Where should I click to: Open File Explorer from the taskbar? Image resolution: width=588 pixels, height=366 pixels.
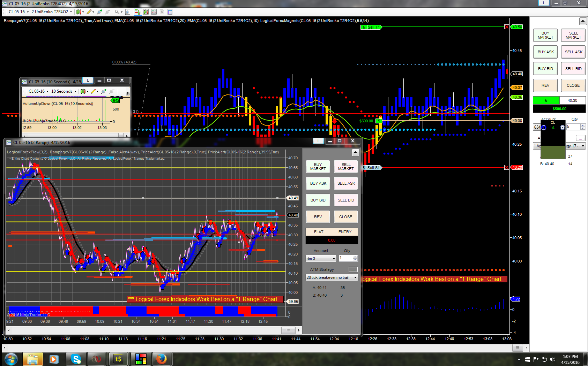coord(33,359)
